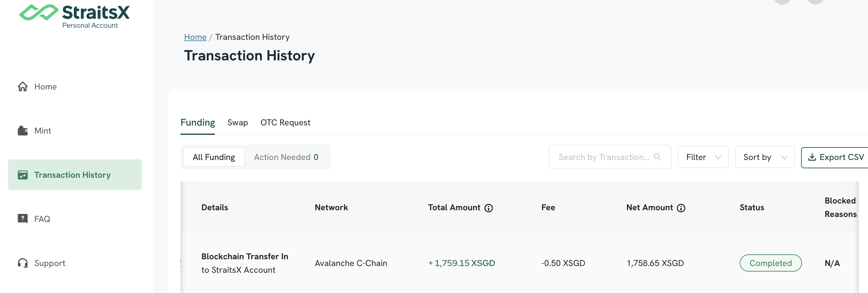Select Transaction History sidebar item
This screenshot has width=868, height=293.
(75, 175)
